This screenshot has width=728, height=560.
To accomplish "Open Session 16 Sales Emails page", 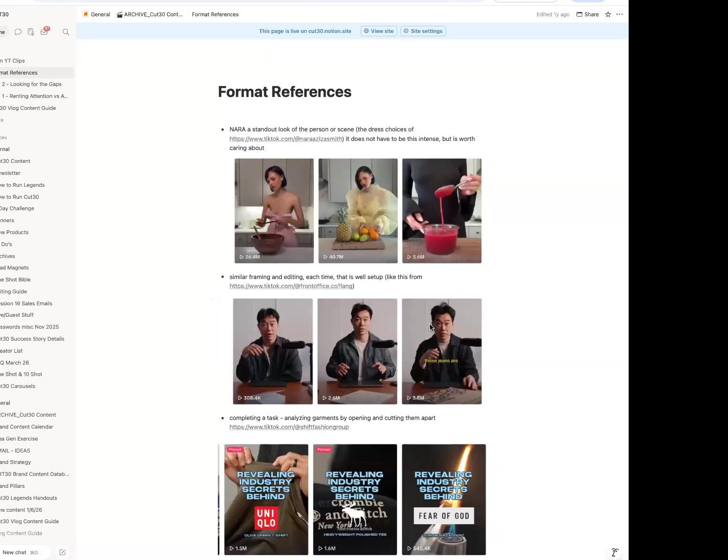I will [37, 303].
